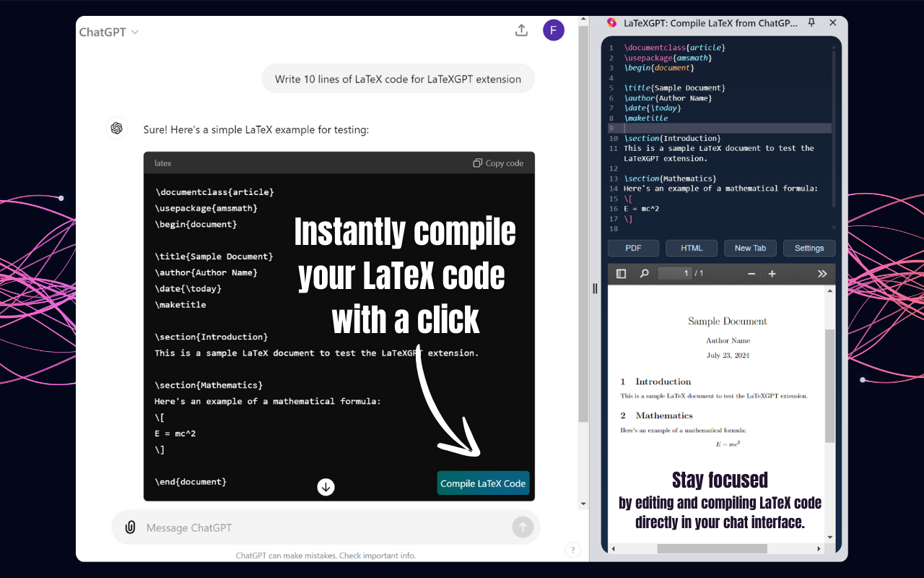Click the side panel divider handle
This screenshot has height=578, width=924.
[595, 288]
